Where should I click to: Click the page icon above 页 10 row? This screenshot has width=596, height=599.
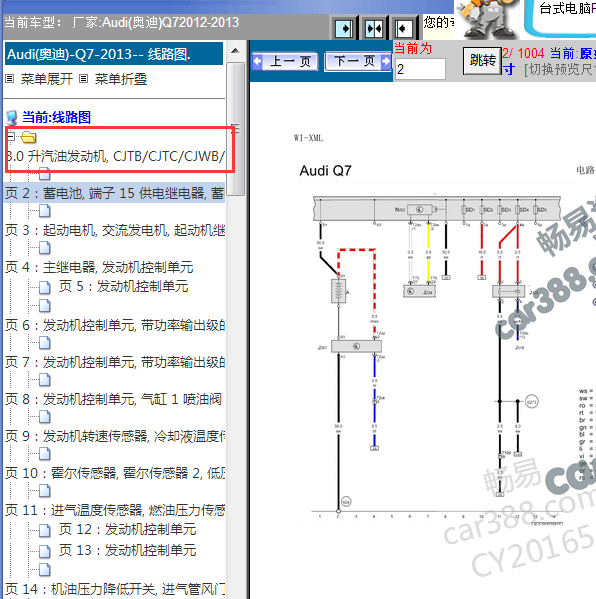coord(45,454)
